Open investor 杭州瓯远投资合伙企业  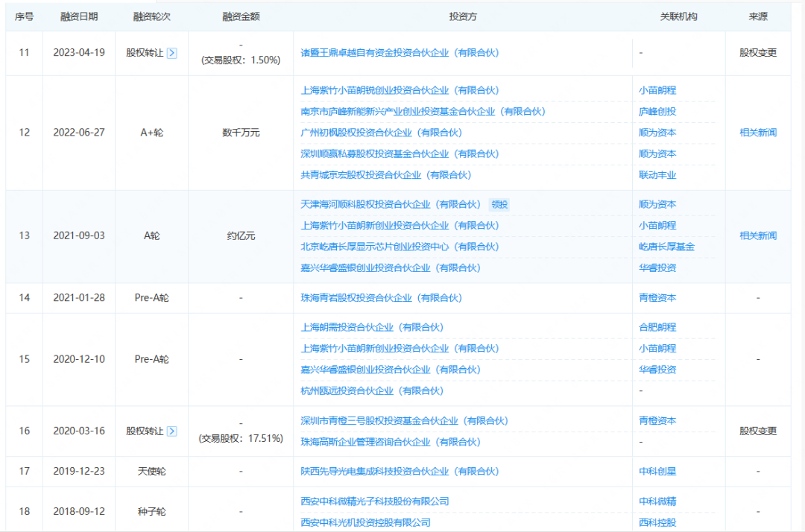[x=371, y=390]
